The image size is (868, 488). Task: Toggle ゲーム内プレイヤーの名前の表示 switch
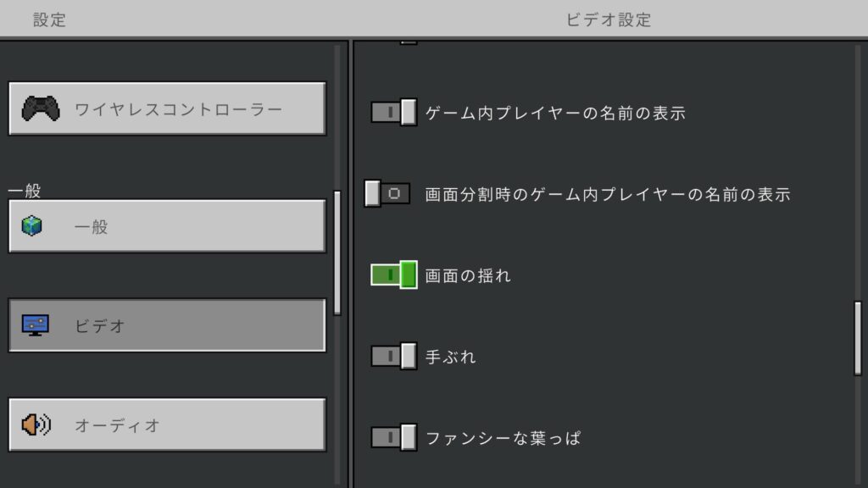click(x=393, y=112)
